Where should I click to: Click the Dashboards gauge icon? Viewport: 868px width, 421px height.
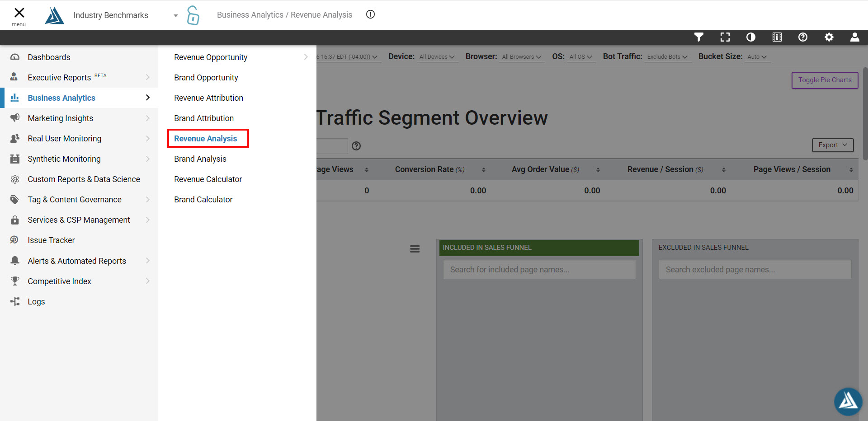coord(15,57)
